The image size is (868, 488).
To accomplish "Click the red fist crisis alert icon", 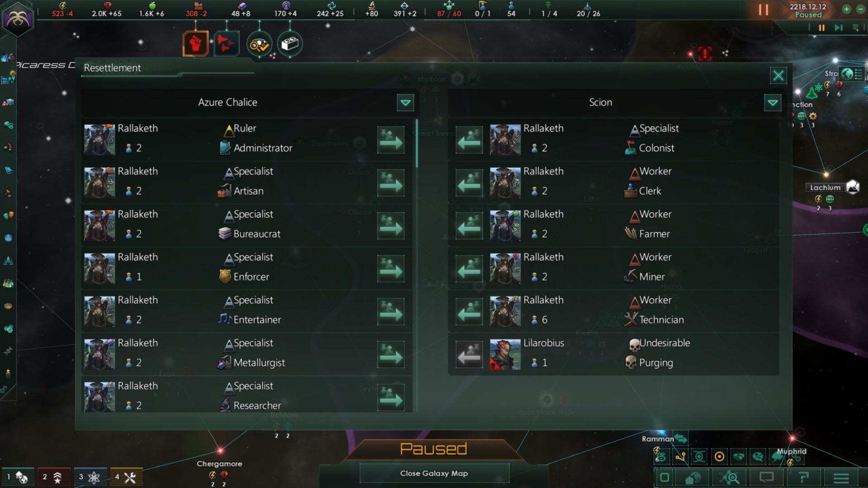I will click(195, 44).
